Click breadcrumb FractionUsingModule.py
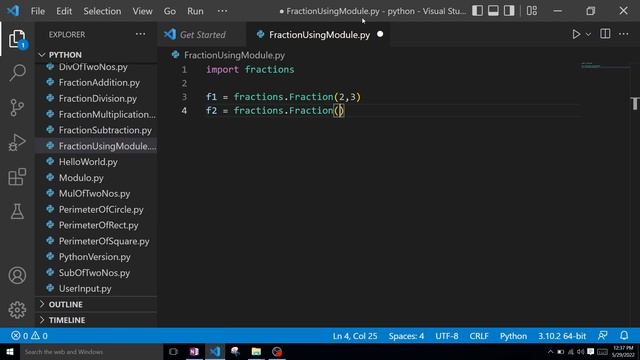Screen dimensions: 640x360 coord(234,55)
